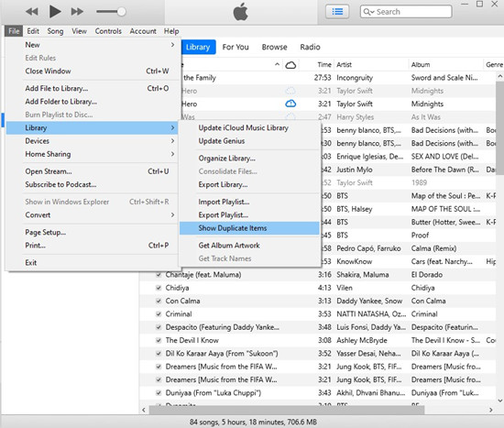Sort by the Genre column header
The width and height of the screenshot is (504, 428).
click(x=494, y=65)
